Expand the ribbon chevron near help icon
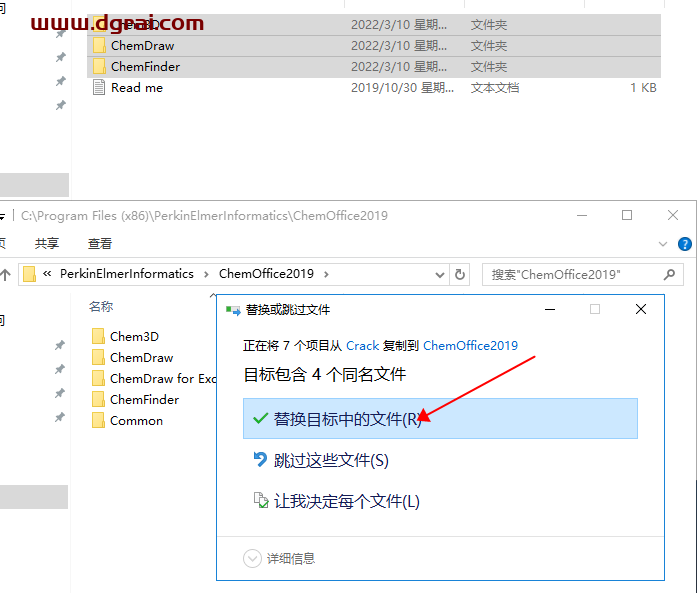This screenshot has height=593, width=697. (x=663, y=244)
